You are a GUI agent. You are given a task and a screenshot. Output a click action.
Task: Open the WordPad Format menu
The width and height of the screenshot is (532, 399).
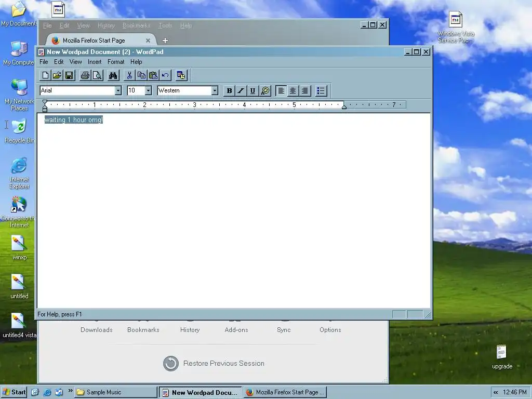pyautogui.click(x=116, y=62)
